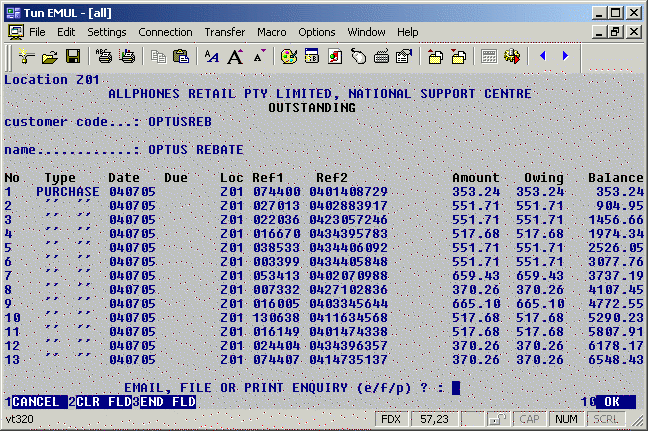
Task: Click the CLR FLD function key
Action: [104, 402]
